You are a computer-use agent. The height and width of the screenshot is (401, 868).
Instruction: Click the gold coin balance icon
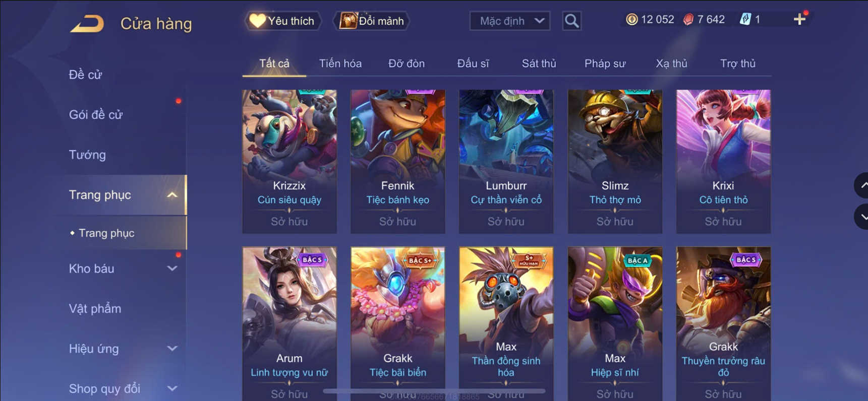click(x=631, y=20)
